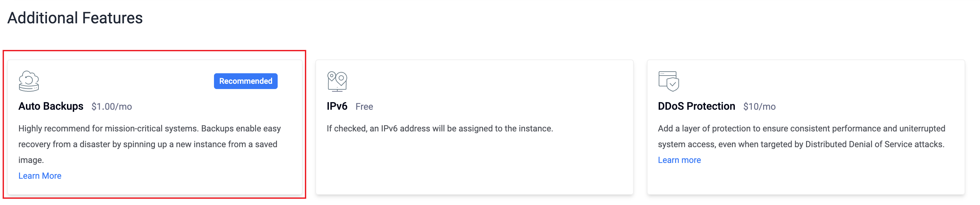Click the $1.00/mo price label
The width and height of the screenshot is (980, 205).
click(112, 107)
